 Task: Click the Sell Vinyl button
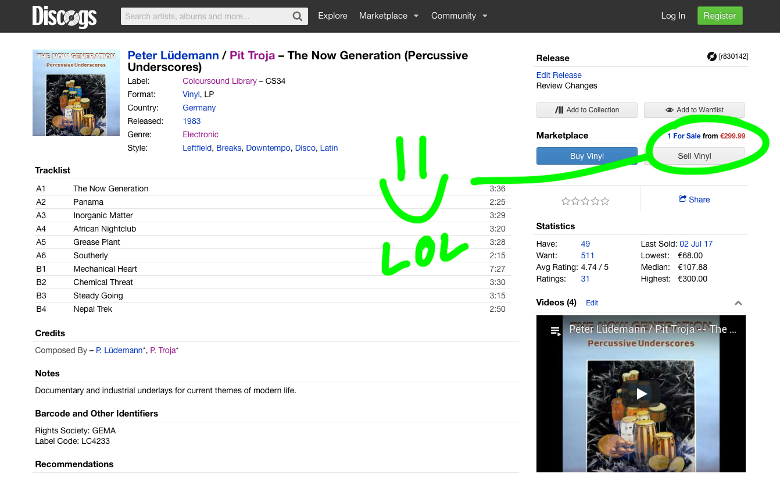pos(697,155)
